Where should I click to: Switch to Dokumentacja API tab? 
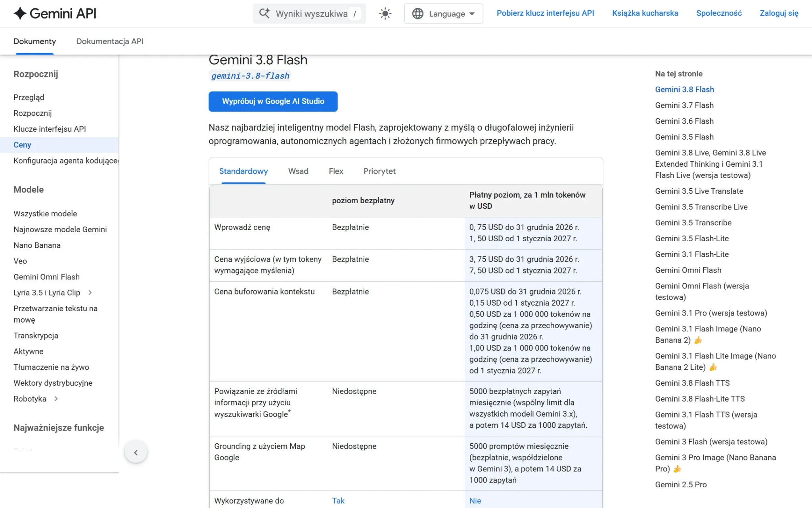pos(110,41)
